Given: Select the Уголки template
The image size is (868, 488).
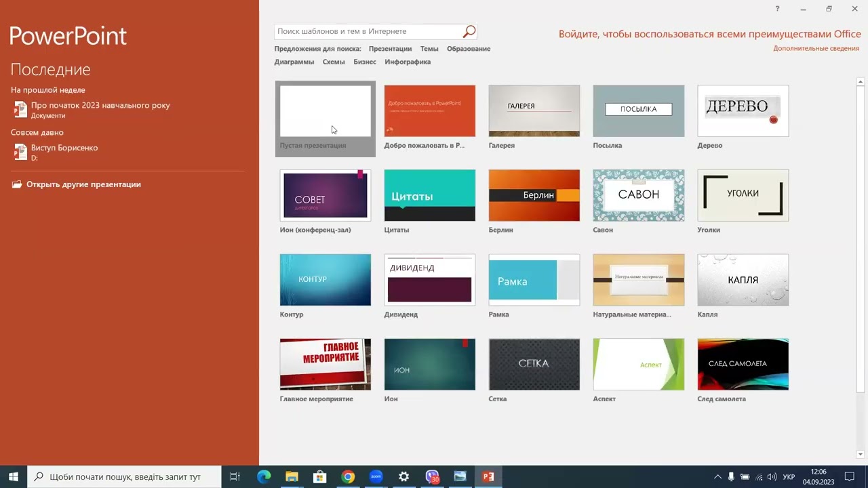Looking at the screenshot, I should click(x=743, y=203).
